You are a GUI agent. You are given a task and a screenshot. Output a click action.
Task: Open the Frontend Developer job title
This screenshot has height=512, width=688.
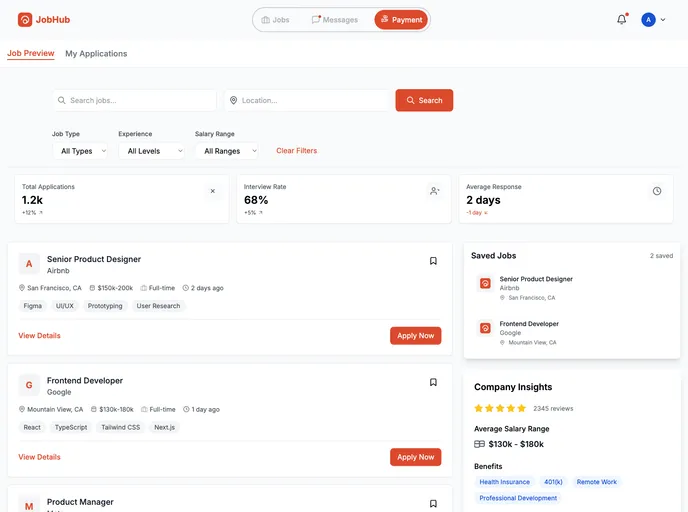pos(85,380)
